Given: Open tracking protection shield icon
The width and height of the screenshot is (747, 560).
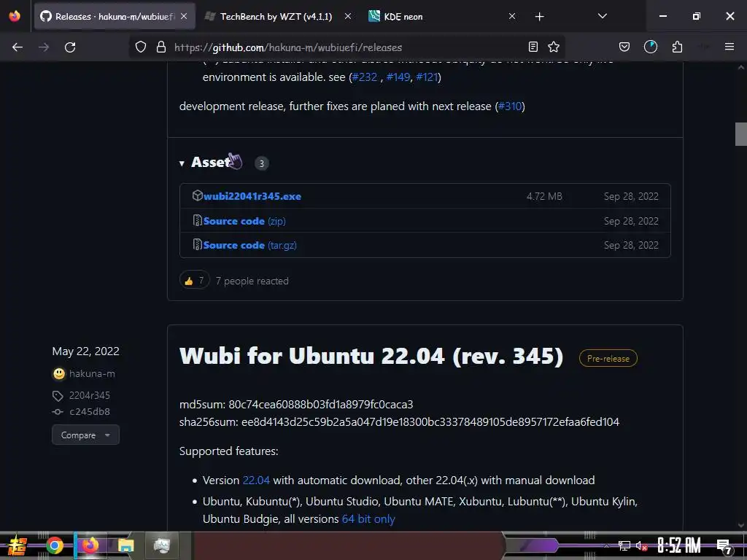Looking at the screenshot, I should tap(141, 47).
